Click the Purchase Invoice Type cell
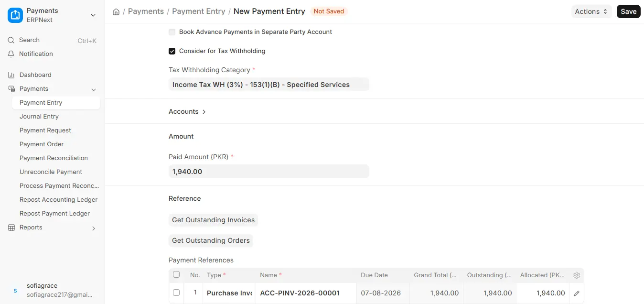644x304 pixels. (229, 293)
